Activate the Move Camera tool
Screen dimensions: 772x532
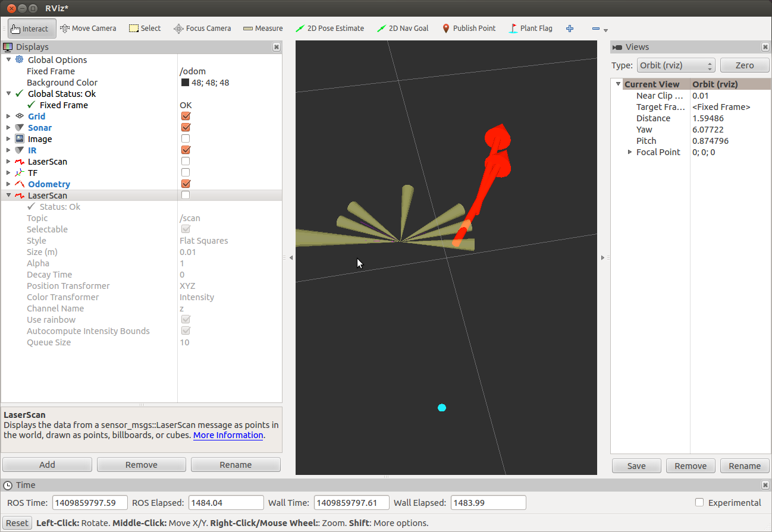coord(88,29)
